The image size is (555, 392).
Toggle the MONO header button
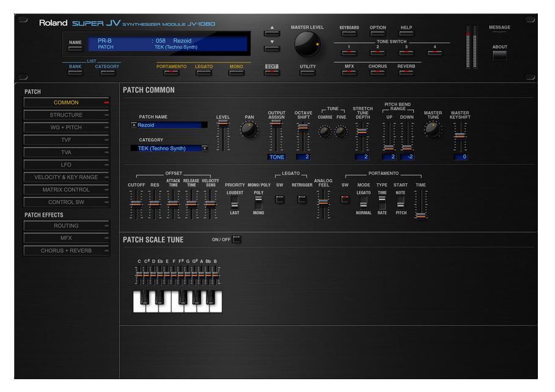[x=237, y=73]
